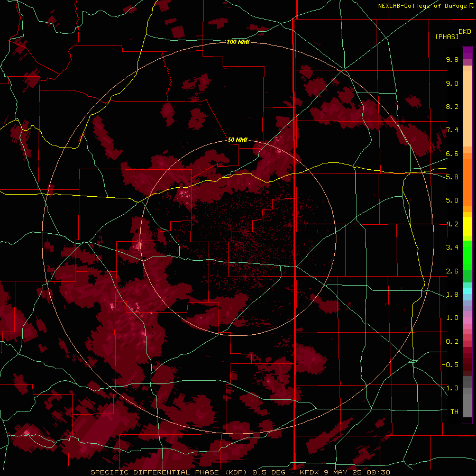The height and width of the screenshot is (476, 476).
Task: Click the TH threshold label on the scale
Action: pos(454,411)
